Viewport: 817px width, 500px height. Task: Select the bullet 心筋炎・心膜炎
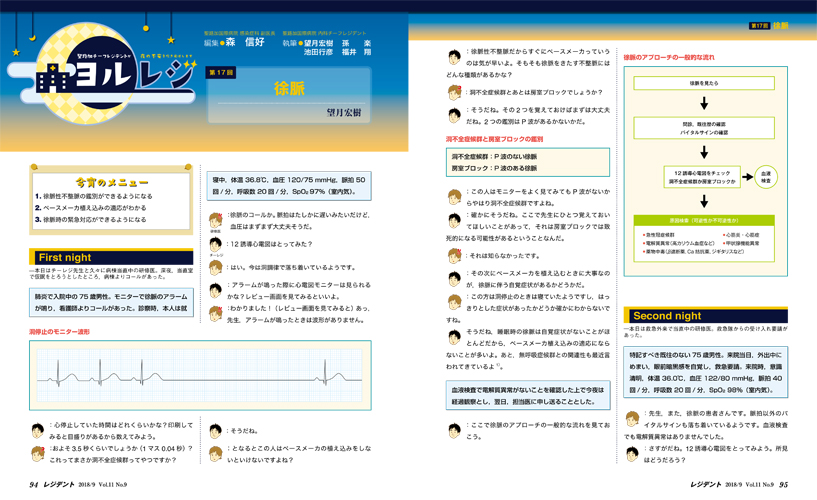(741, 235)
